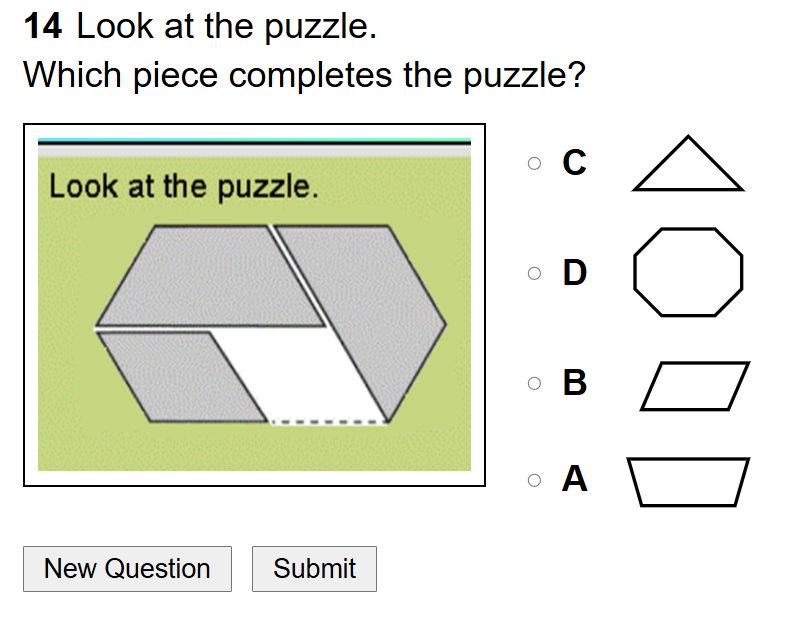The height and width of the screenshot is (619, 787).
Task: Click the bold letter C label
Action: tap(574, 162)
